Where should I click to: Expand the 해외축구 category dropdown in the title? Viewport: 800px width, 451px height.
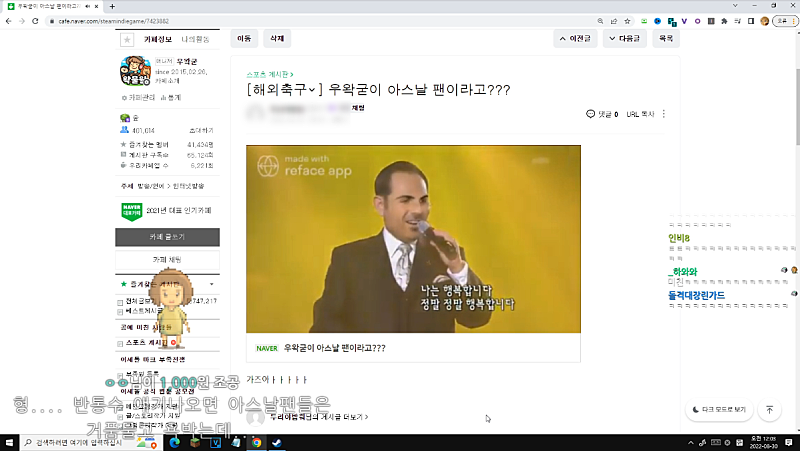coord(311,90)
